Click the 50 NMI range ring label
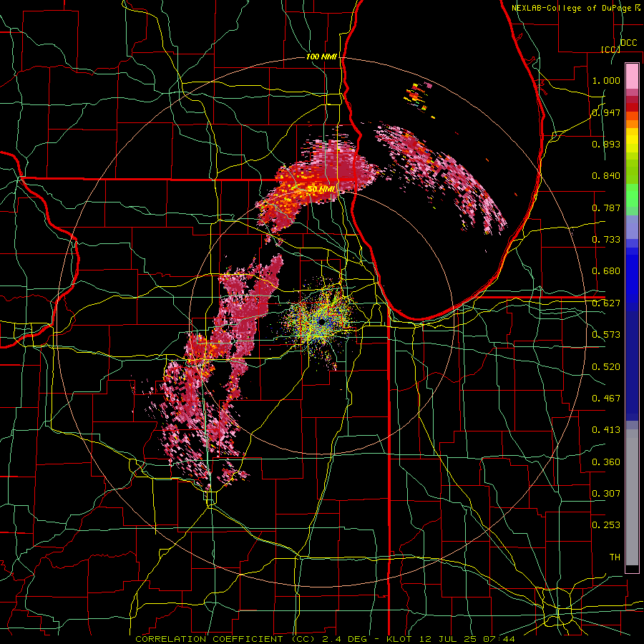Screen dimensions: 644x644 coord(321,190)
